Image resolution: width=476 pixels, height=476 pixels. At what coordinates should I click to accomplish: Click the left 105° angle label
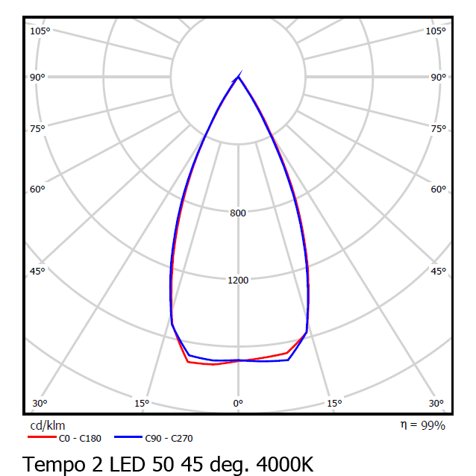point(40,31)
